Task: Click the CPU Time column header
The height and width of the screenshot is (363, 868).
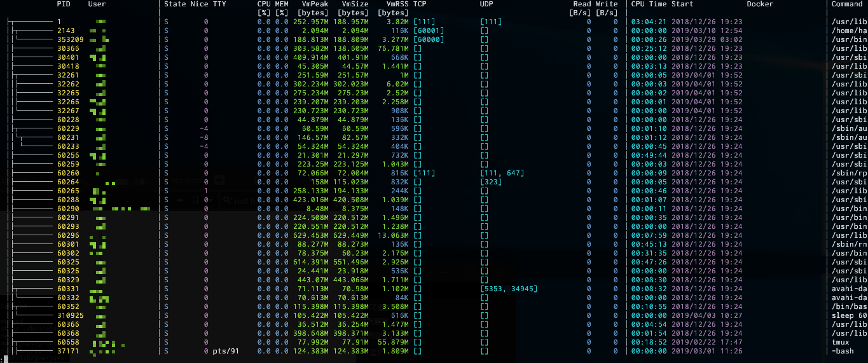Action: click(649, 4)
